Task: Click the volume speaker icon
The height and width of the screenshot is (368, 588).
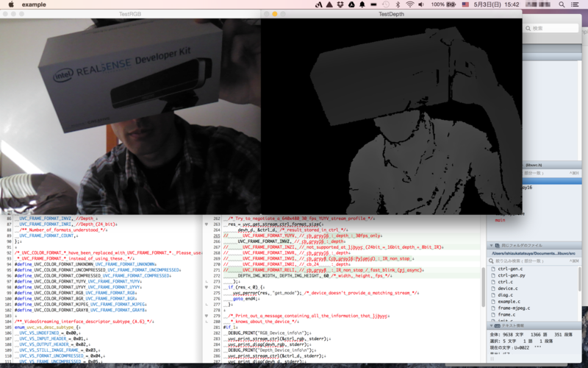Action: 421,4
